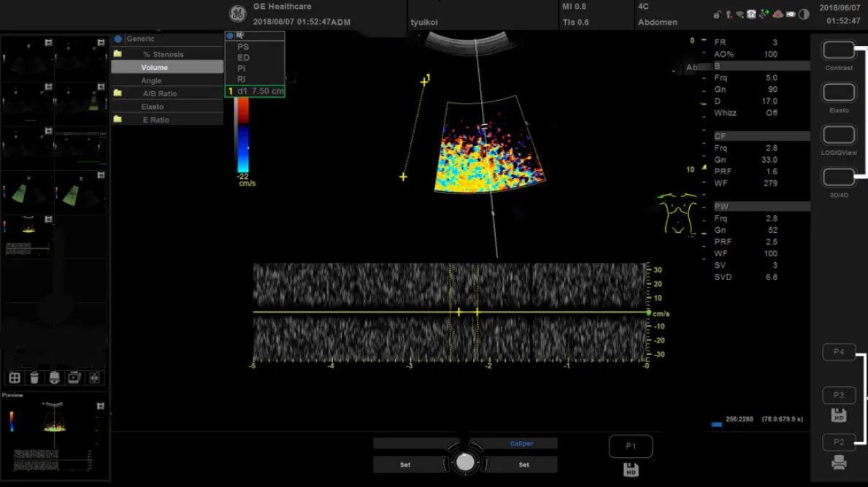Click the network telephone status icon
Image resolution: width=868 pixels, height=487 pixels.
coord(751,14)
